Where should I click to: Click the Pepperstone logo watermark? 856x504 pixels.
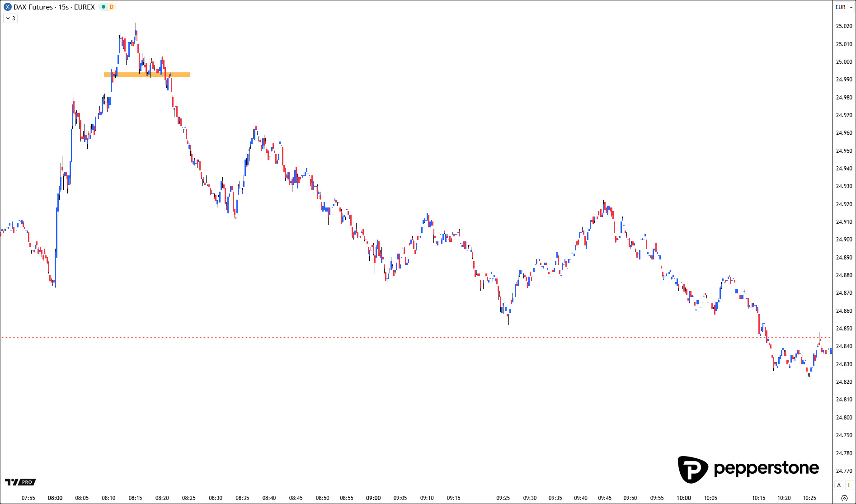pos(748,469)
